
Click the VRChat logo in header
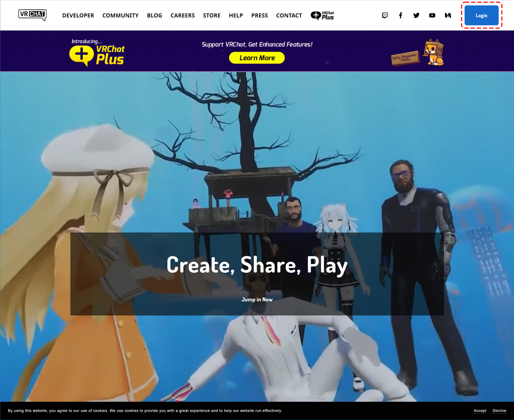click(x=32, y=15)
